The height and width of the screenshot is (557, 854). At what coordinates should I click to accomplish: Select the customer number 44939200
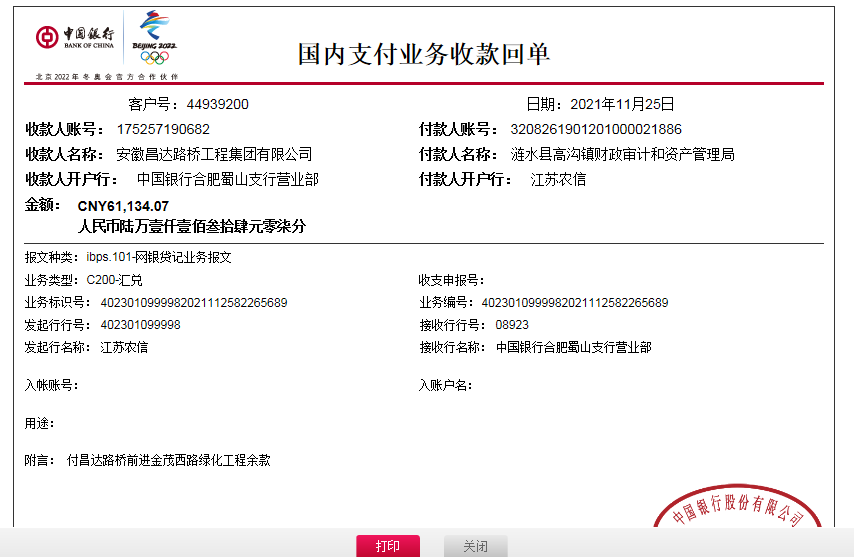click(218, 104)
